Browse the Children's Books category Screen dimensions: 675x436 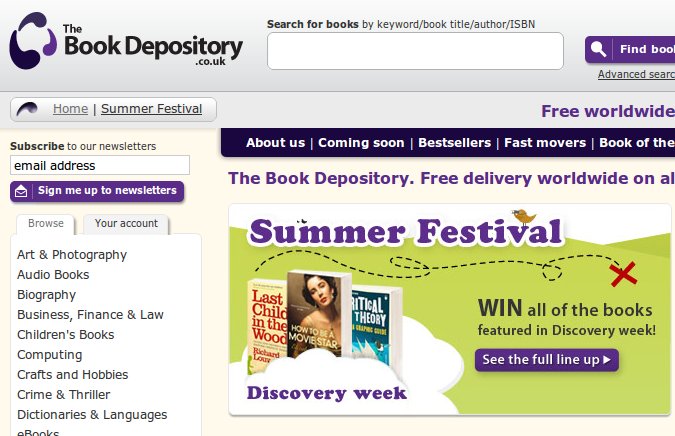coord(65,335)
